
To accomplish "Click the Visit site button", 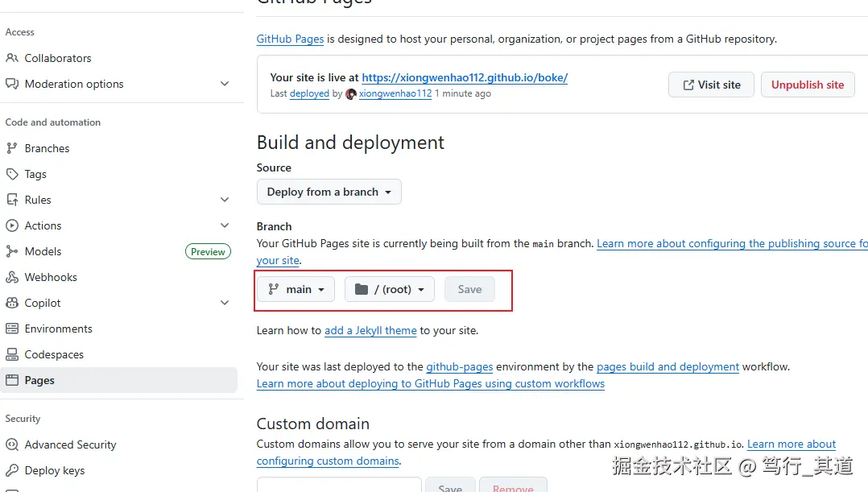I will coord(711,85).
